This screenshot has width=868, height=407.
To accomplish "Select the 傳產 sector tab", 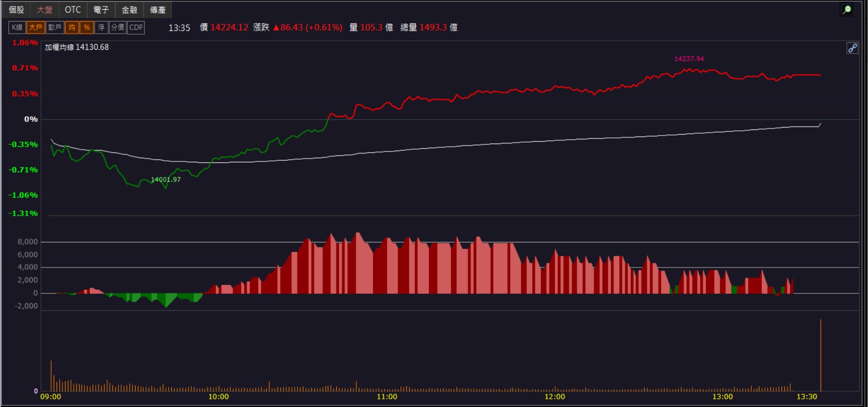I will coord(158,9).
